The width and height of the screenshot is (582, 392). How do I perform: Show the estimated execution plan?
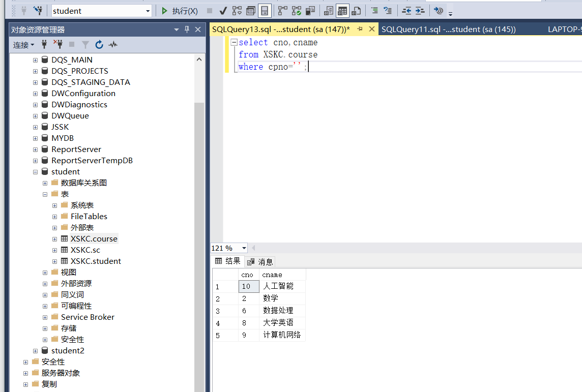click(x=237, y=11)
